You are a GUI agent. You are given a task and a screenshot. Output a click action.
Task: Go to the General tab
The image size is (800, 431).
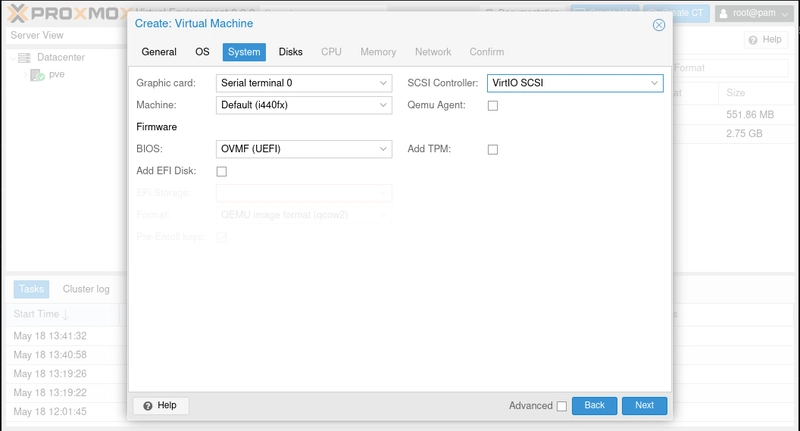click(x=159, y=52)
